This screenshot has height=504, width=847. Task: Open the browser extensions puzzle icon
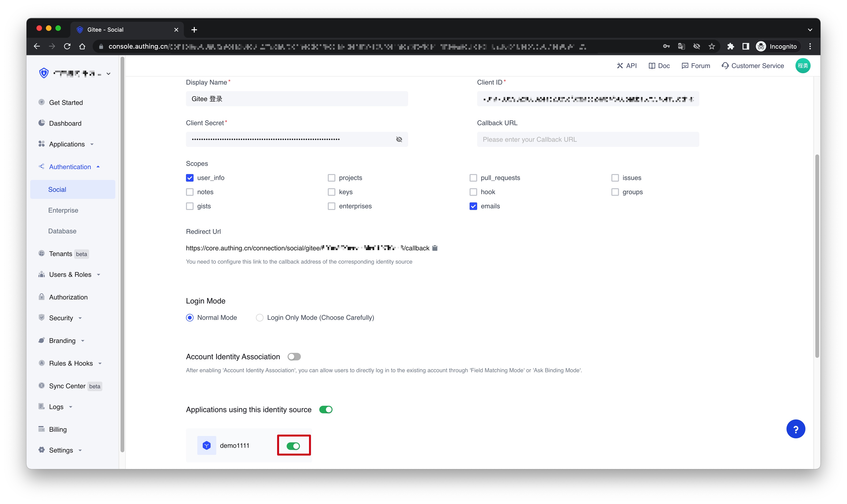pyautogui.click(x=730, y=47)
